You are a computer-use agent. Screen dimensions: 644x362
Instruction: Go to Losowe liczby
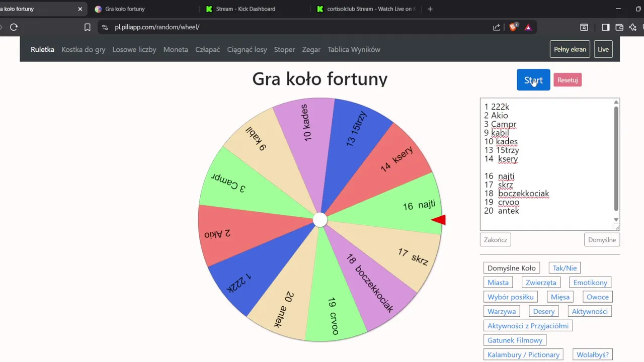click(134, 49)
